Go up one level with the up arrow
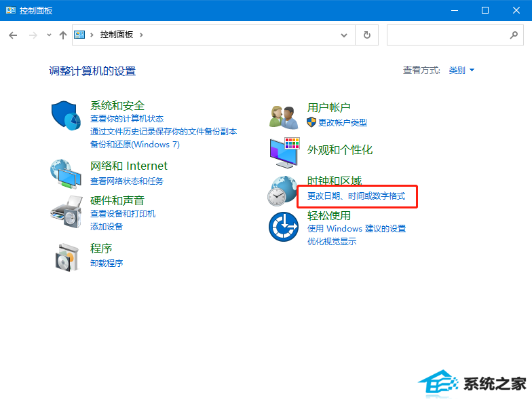The image size is (532, 402). 62,35
